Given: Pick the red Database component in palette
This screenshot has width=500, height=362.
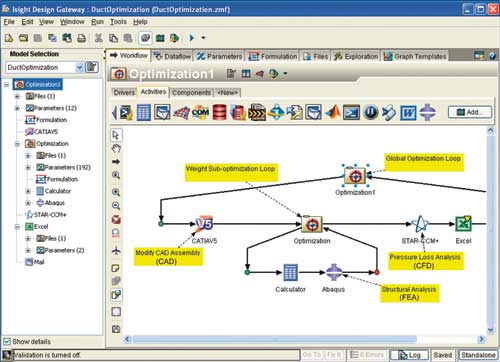Looking at the screenshot, I should pyautogui.click(x=219, y=112).
